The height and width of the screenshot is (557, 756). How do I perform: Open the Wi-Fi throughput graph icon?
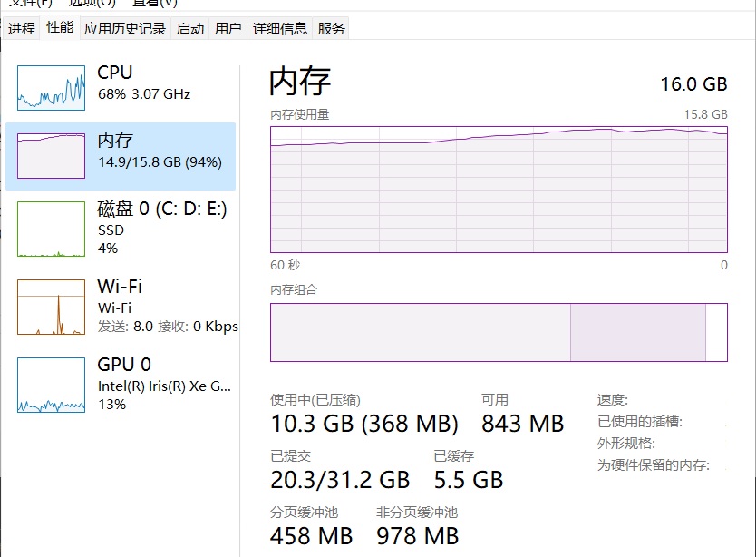click(x=52, y=307)
